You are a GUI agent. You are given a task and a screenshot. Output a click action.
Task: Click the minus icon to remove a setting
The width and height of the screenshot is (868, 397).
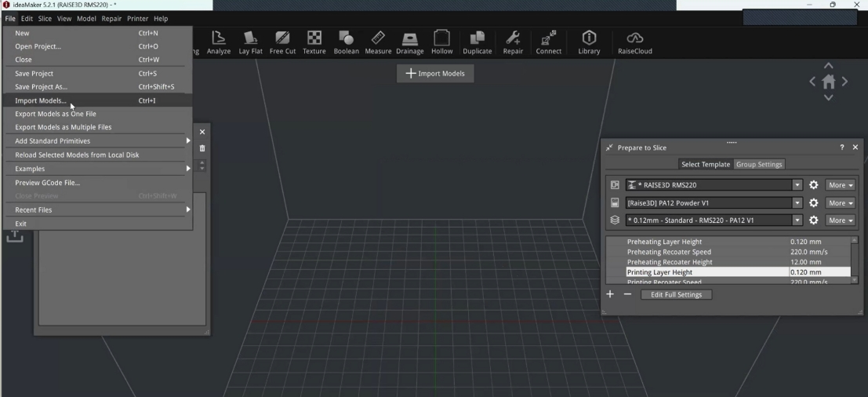tap(627, 294)
